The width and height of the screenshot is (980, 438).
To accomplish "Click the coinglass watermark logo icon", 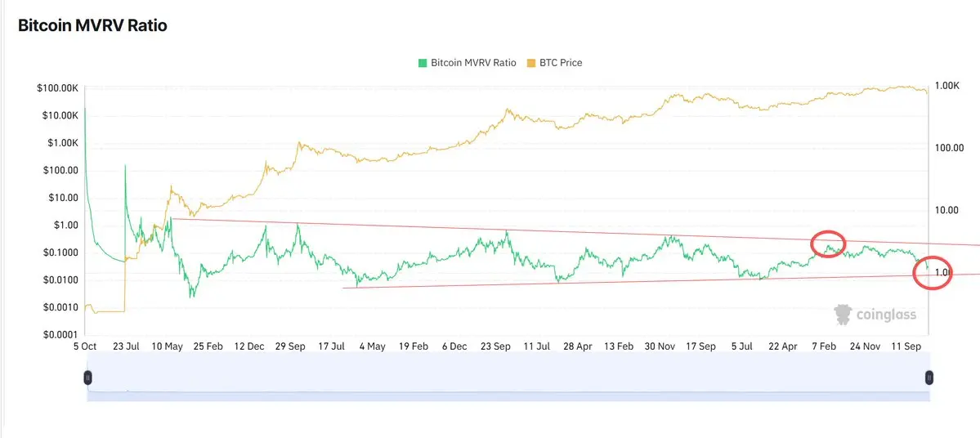I will [843, 315].
